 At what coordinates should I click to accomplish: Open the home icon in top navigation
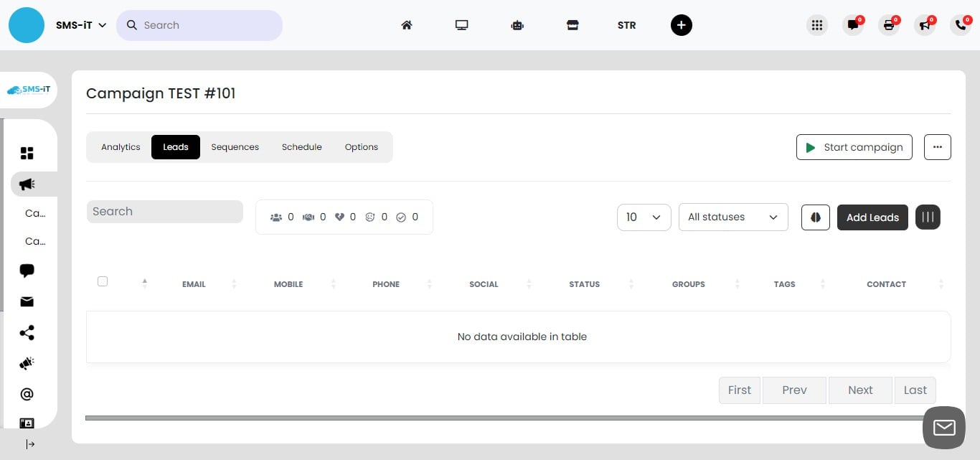406,25
